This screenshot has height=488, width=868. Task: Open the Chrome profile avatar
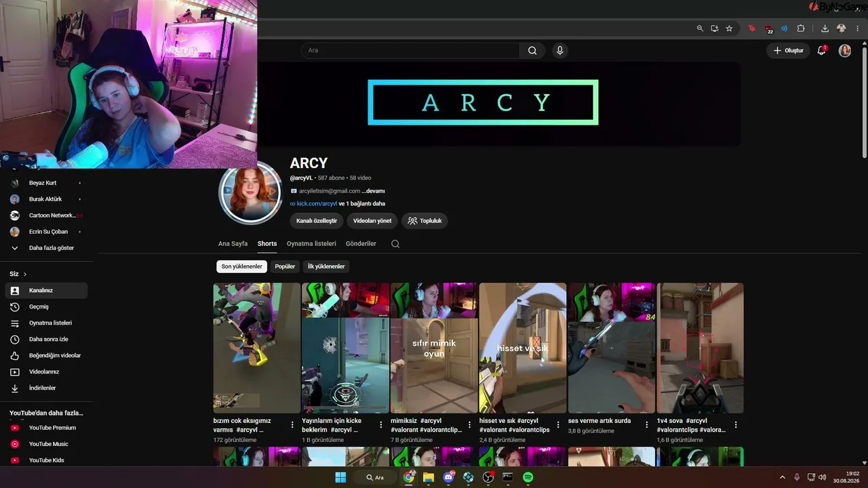pyautogui.click(x=842, y=28)
